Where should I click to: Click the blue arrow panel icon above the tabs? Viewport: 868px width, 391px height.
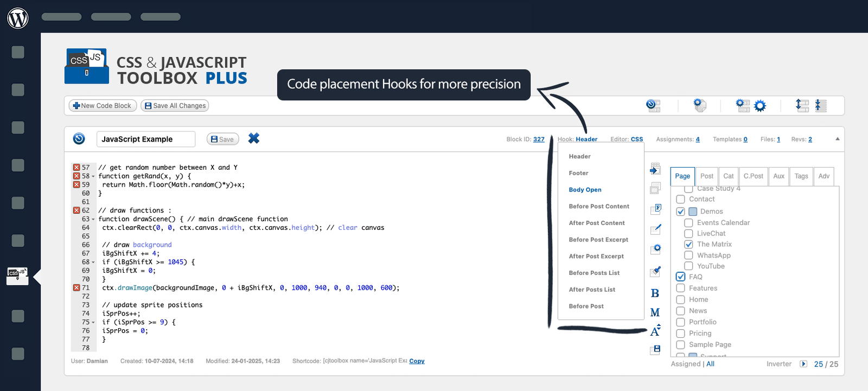655,169
